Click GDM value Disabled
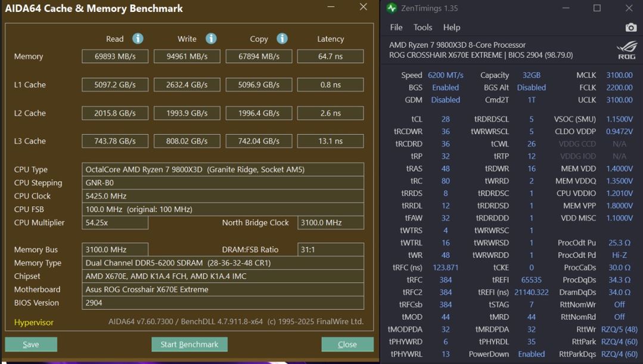The width and height of the screenshot is (643, 364). [x=445, y=99]
